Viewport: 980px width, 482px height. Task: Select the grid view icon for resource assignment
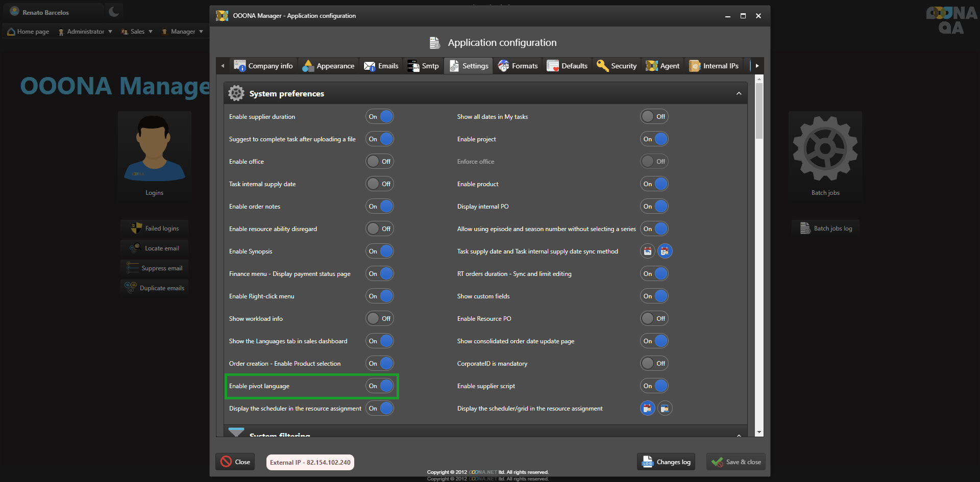[x=665, y=409]
